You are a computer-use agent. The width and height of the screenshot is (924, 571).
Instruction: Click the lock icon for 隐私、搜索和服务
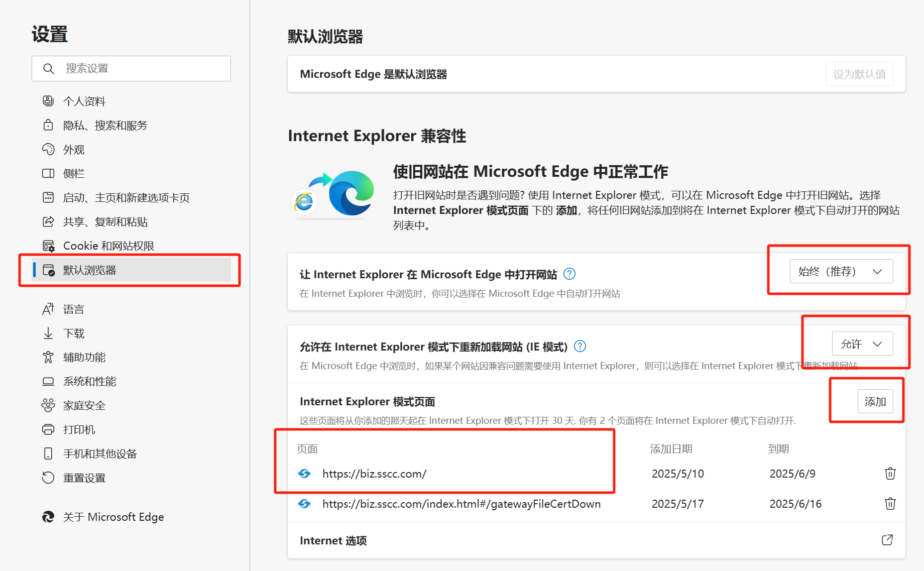48,125
